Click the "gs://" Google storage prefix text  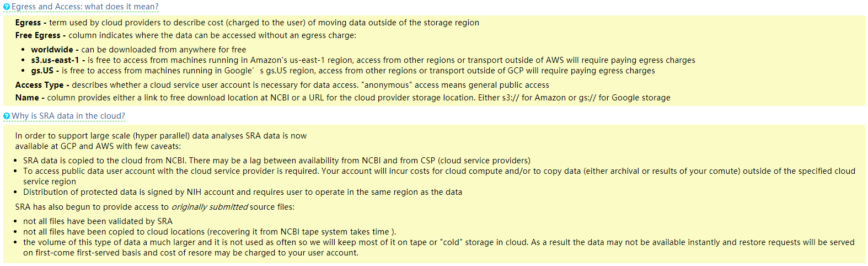[x=587, y=98]
